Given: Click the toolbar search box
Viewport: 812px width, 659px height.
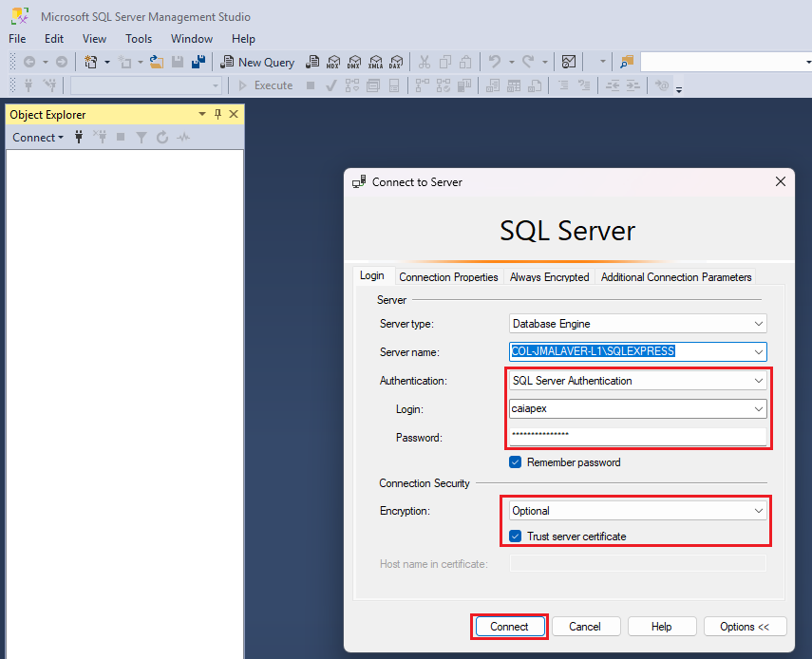Looking at the screenshot, I should (725, 62).
